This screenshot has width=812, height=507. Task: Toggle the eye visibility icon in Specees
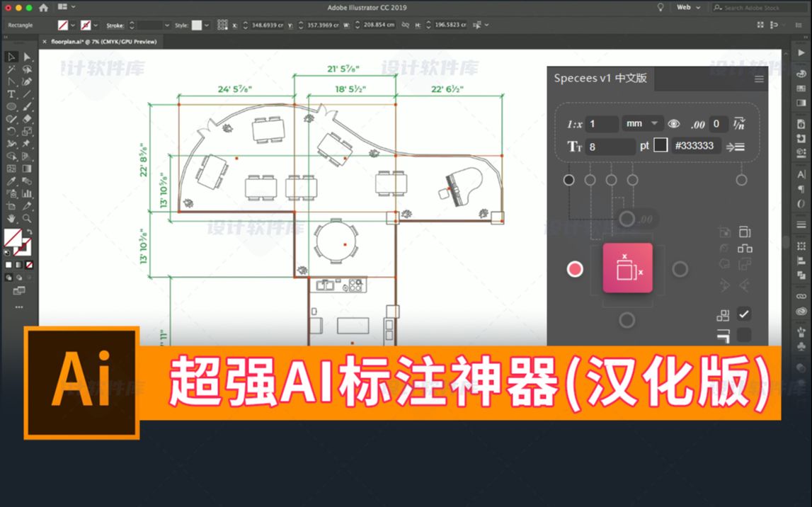tap(673, 124)
